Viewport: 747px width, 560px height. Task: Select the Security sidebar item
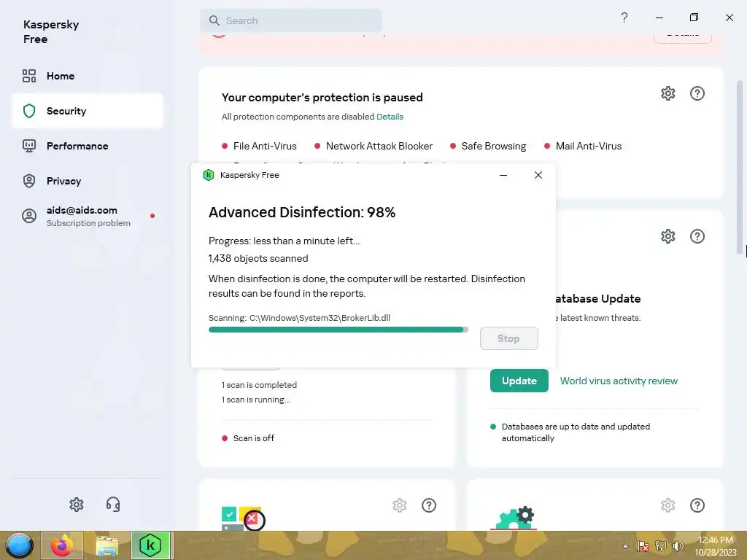pyautogui.click(x=88, y=111)
